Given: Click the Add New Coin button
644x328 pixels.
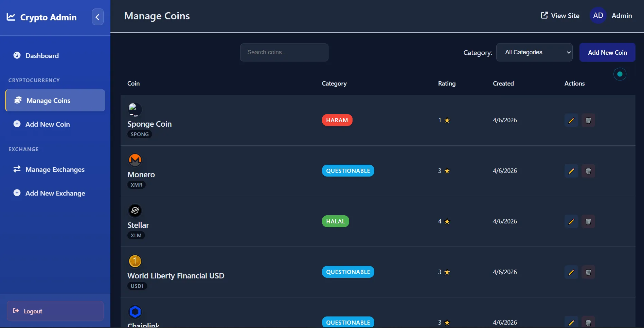Looking at the screenshot, I should coord(607,52).
